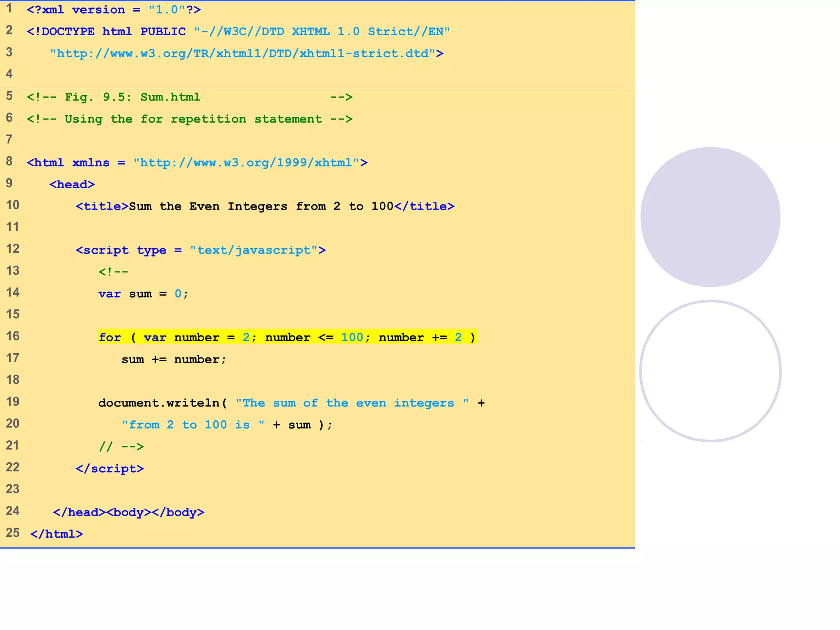840x630 pixels.
Task: Click the string 'from 2 to 100 is'
Action: coord(193,425)
